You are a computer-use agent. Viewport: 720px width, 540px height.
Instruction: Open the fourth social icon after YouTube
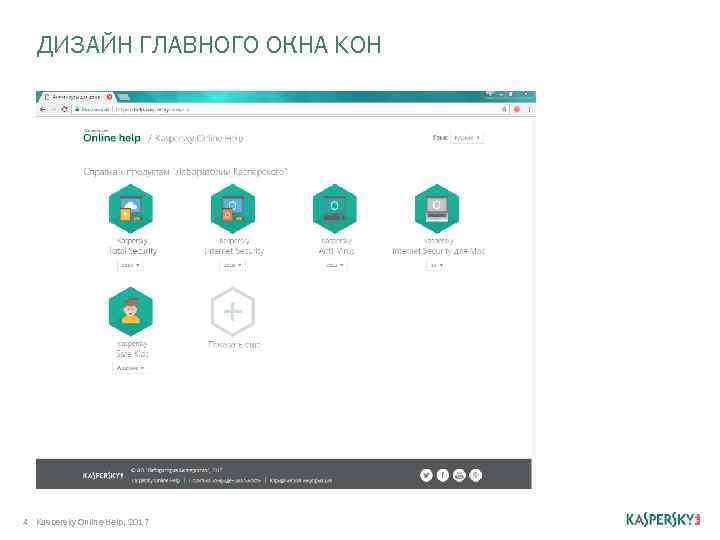pyautogui.click(x=476, y=475)
